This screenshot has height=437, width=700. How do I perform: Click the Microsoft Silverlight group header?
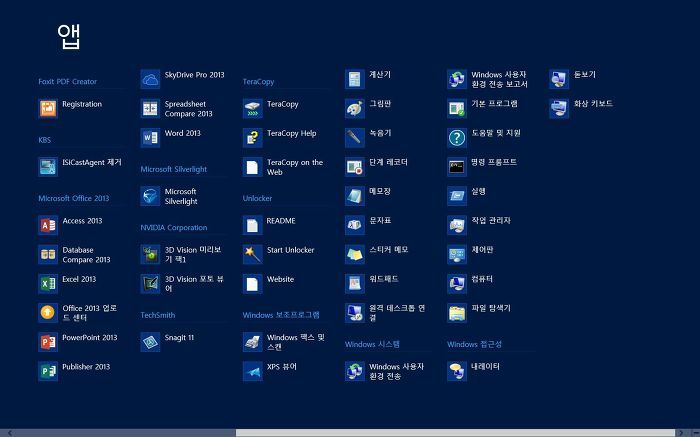(174, 169)
